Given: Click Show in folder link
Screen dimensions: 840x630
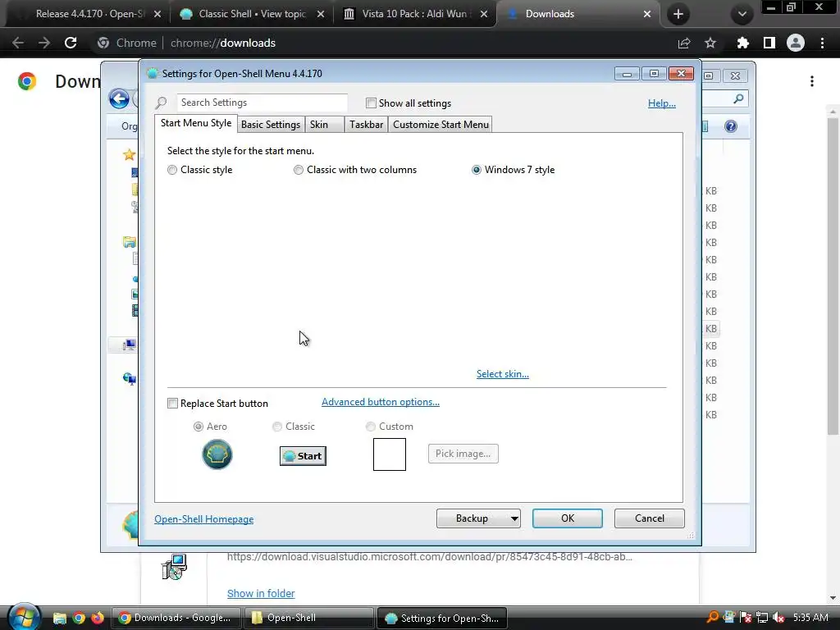Looking at the screenshot, I should coord(261,594).
